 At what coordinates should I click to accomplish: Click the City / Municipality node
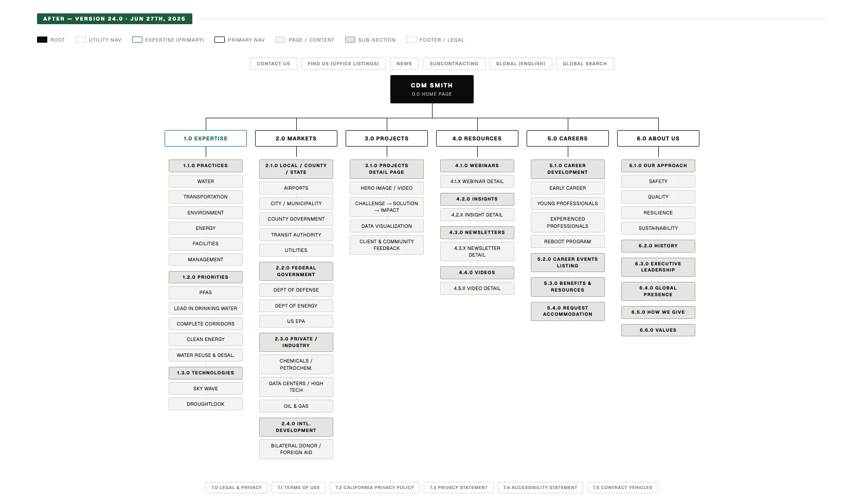tap(296, 204)
